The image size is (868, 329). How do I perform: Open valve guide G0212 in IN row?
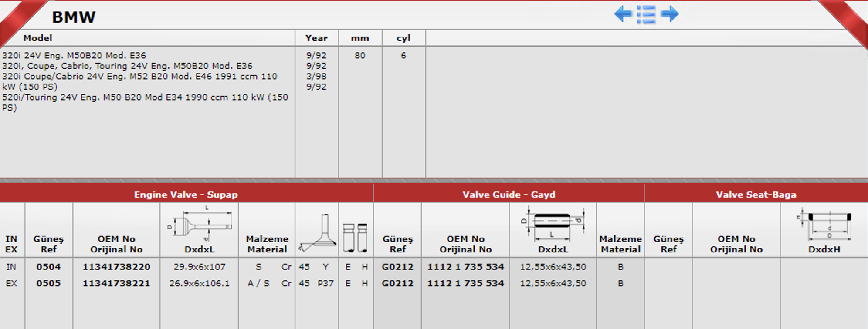point(397,267)
